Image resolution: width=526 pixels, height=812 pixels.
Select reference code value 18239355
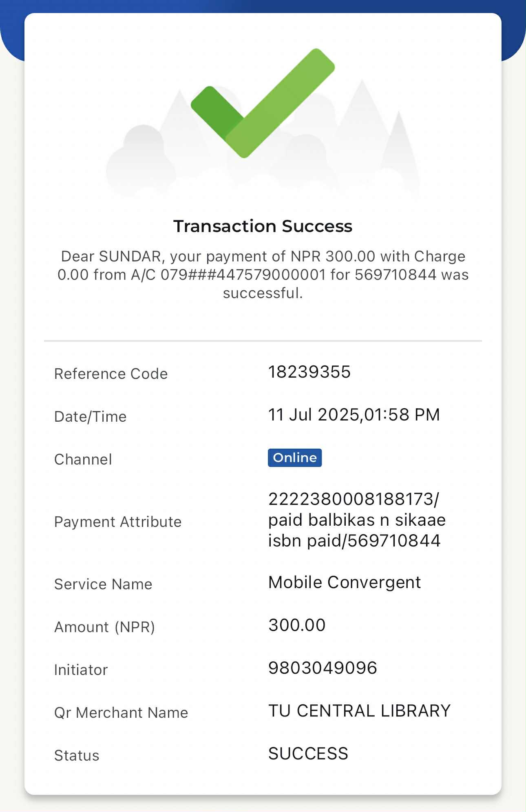tap(309, 372)
